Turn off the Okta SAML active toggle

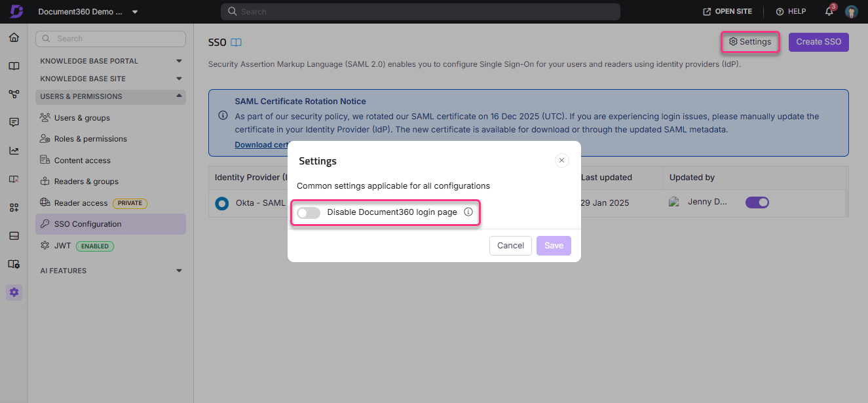(757, 202)
